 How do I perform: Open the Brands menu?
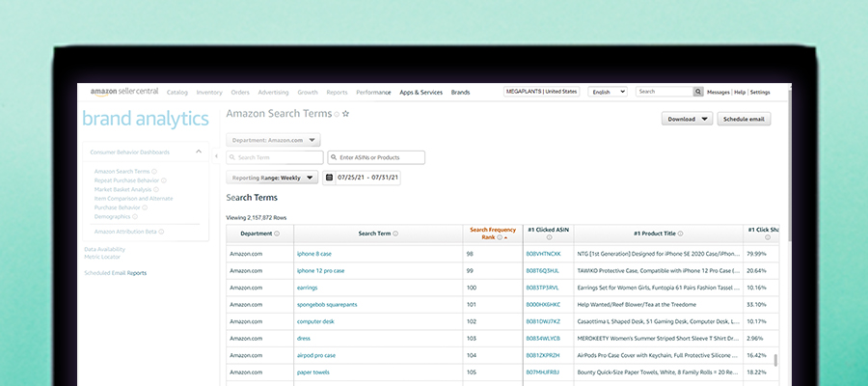click(x=461, y=93)
